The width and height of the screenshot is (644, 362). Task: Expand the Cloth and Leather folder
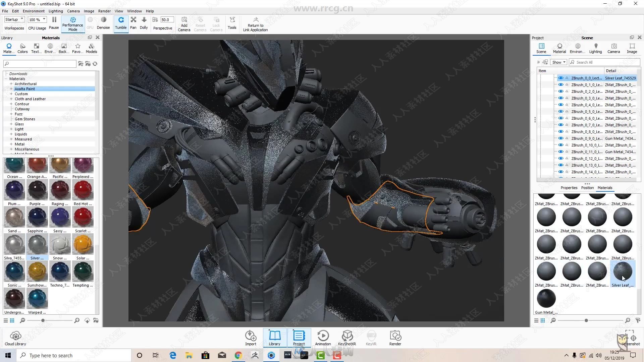(x=11, y=99)
